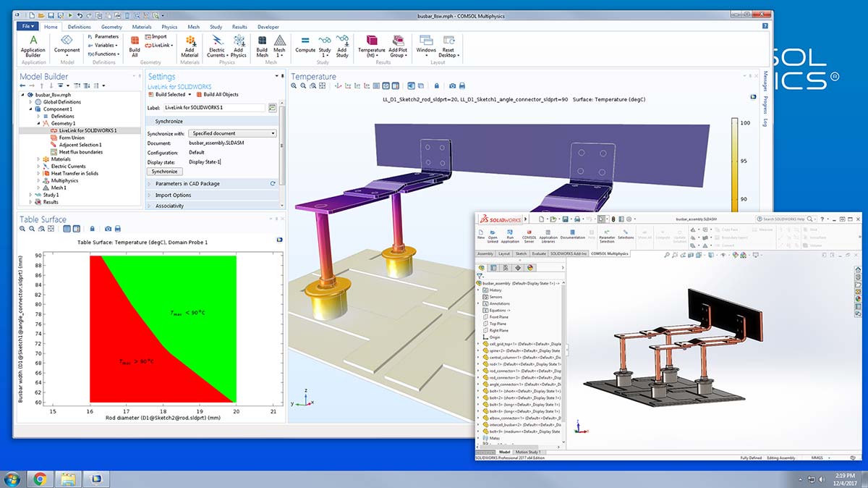Open the SOLIDWORKS Evaluate tab
868x488 pixels.
coord(539,254)
